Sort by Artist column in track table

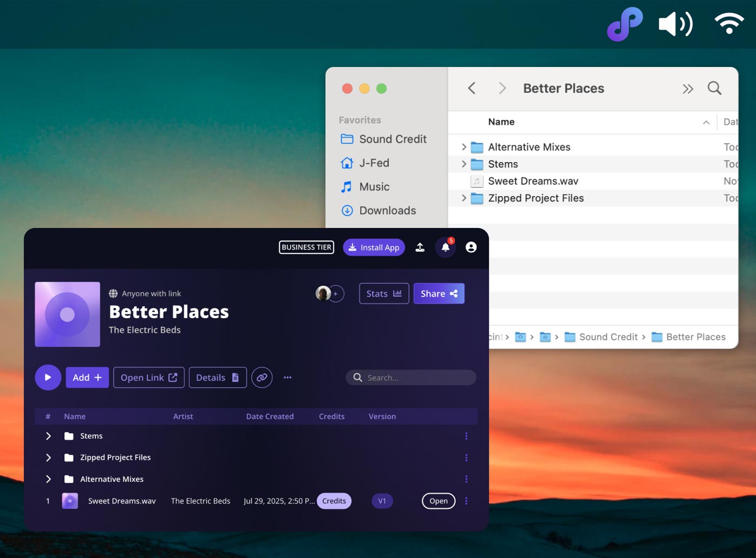point(183,416)
